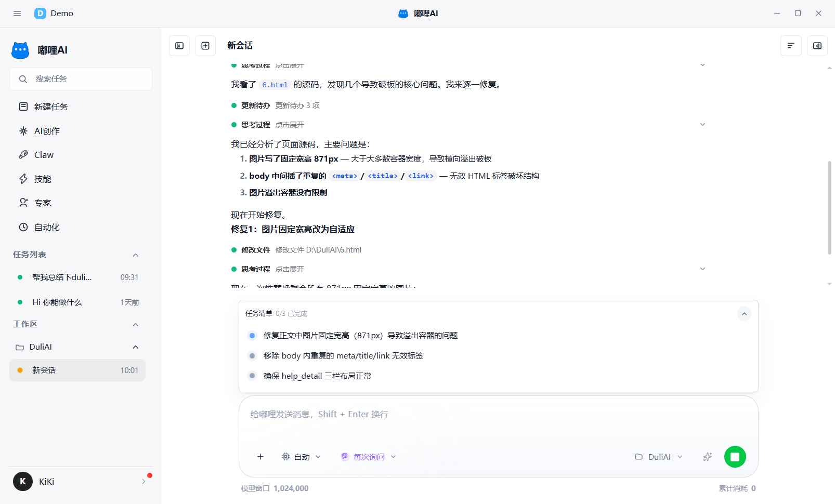Collapse the 任务清单 panel
Screen dimensions: 835x504
(744, 314)
